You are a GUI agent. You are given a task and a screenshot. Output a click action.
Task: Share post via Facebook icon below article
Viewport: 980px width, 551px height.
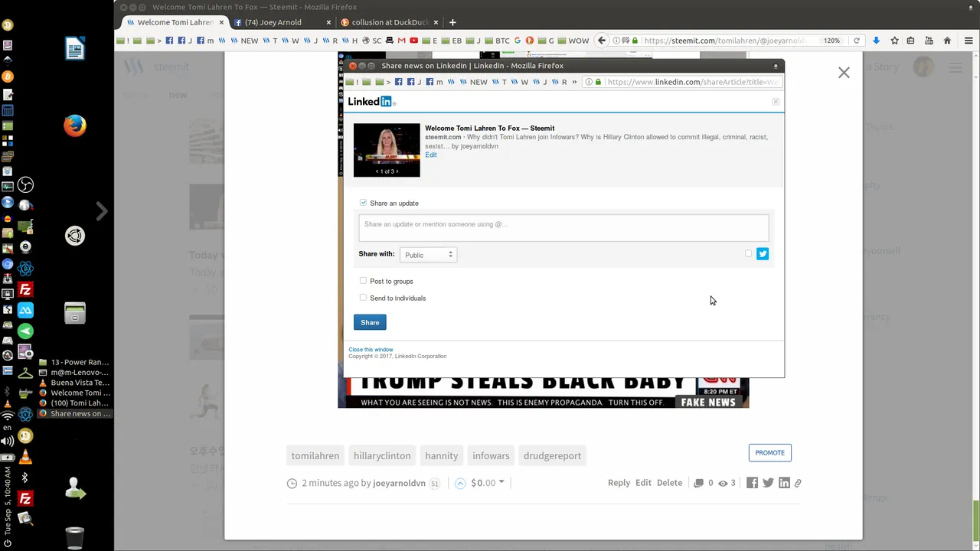(752, 483)
